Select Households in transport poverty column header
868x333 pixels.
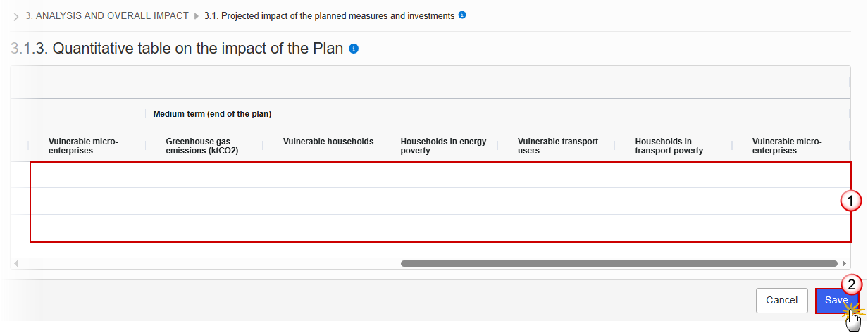click(x=669, y=146)
